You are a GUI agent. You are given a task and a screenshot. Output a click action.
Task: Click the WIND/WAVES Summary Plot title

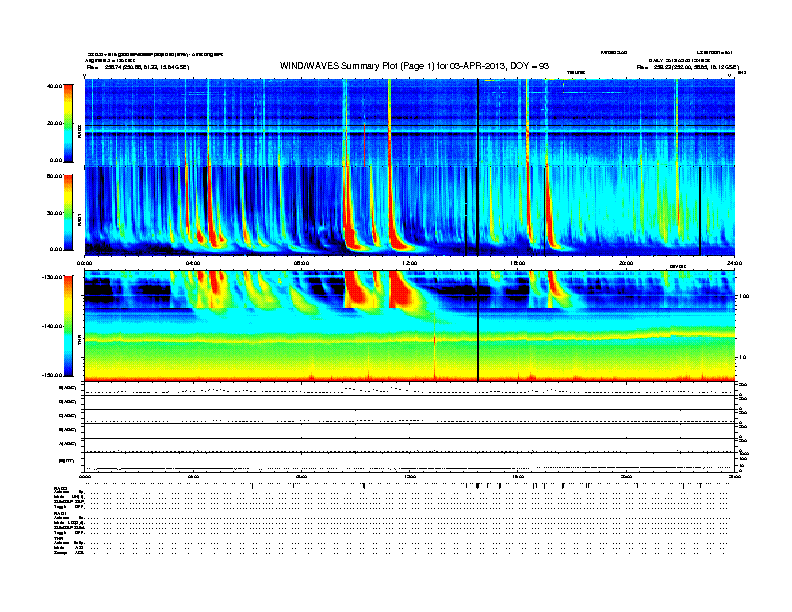(414, 66)
